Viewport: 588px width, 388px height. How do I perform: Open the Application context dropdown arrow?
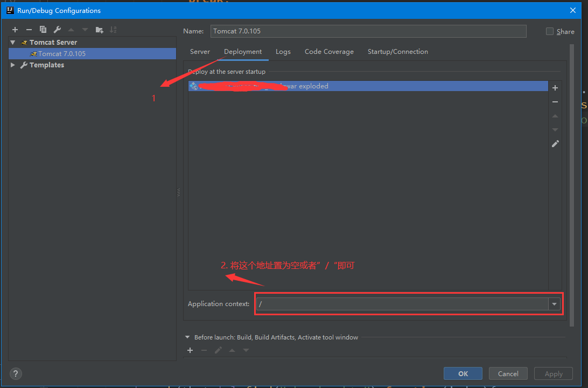[x=554, y=304]
